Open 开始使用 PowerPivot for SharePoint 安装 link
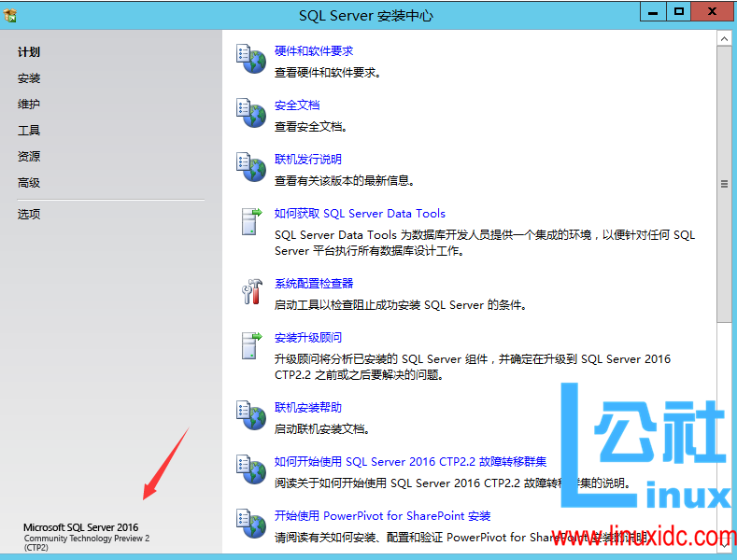The image size is (737, 560). click(x=382, y=516)
